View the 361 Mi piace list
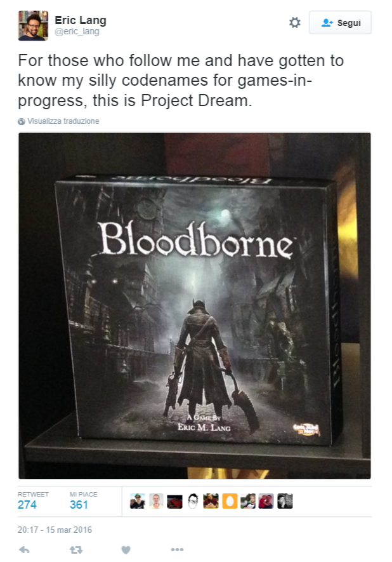Image resolution: width=392 pixels, height=562 pixels. pyautogui.click(x=79, y=505)
